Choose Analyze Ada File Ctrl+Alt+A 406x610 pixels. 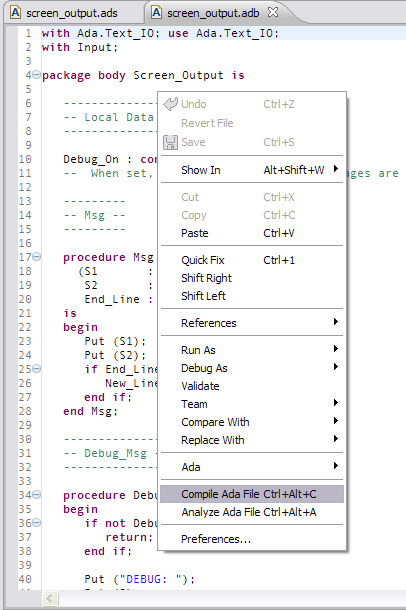click(x=252, y=512)
